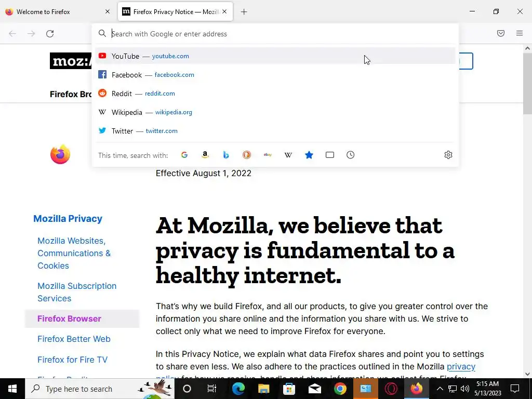Choose the Twitter suggestion
The image size is (532, 399).
click(275, 130)
